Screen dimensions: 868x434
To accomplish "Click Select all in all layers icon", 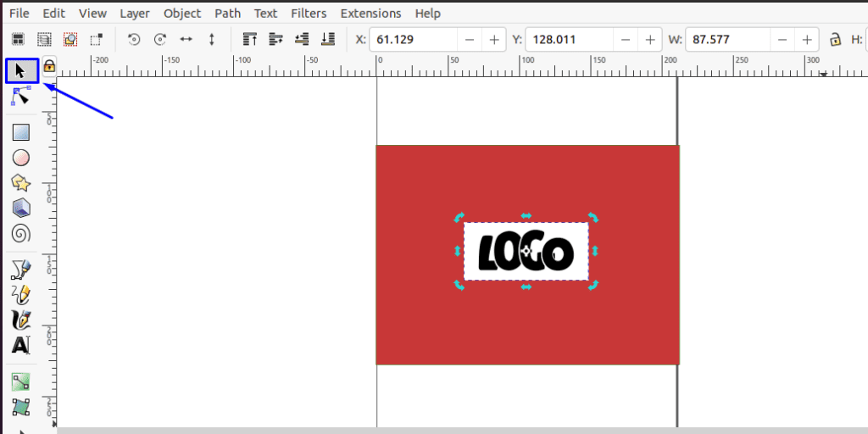I will click(x=44, y=40).
